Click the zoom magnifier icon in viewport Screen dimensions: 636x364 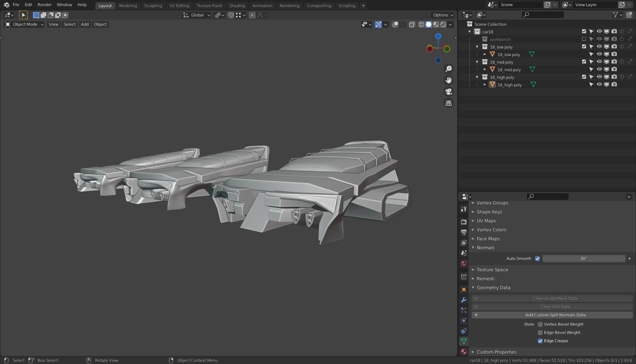click(x=449, y=69)
